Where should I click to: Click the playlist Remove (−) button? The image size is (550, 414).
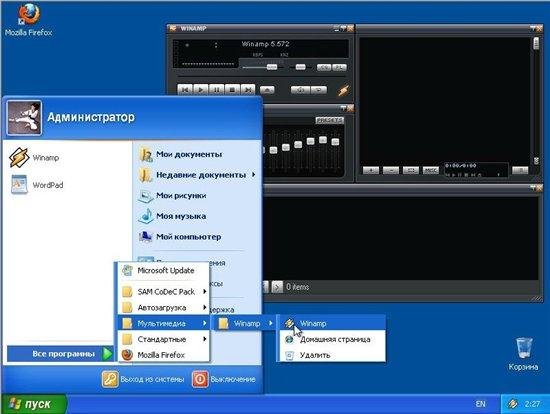(x=391, y=171)
